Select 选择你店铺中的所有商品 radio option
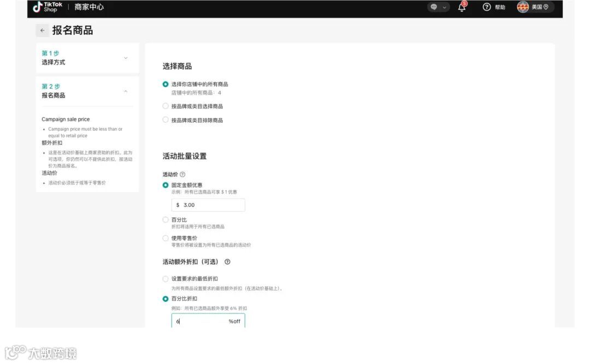590x364 pixels. click(165, 84)
